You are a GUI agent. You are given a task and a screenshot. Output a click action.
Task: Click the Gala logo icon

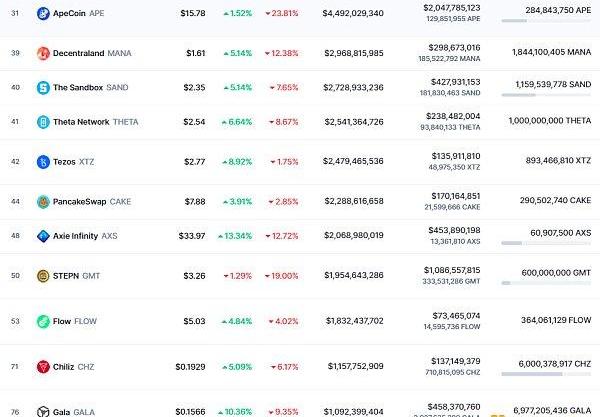[43, 411]
